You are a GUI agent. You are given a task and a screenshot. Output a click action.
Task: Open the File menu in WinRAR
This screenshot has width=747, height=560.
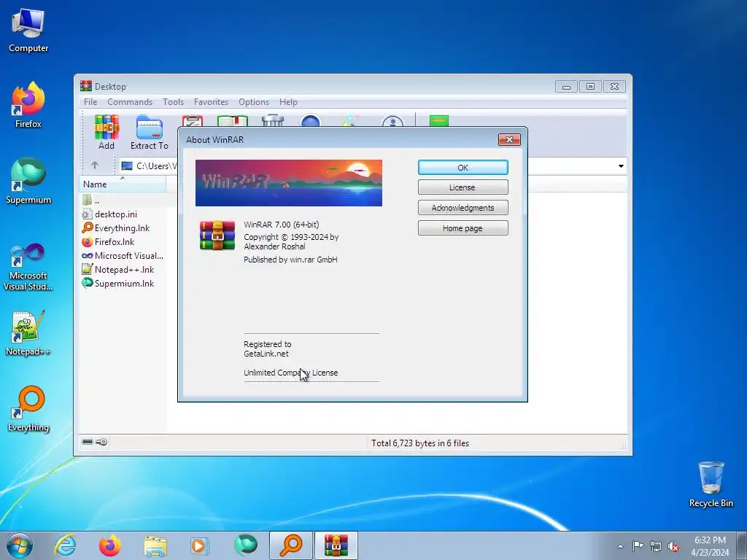(90, 102)
